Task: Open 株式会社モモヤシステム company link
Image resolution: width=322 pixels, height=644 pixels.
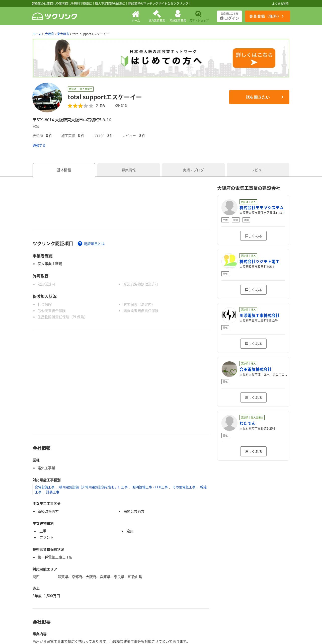Action: [x=261, y=208]
